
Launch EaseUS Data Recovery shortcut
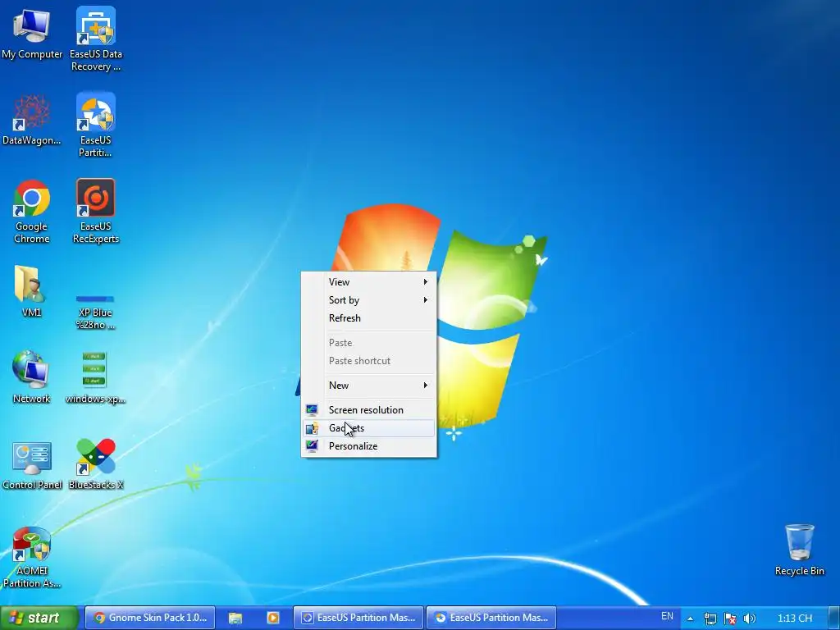96,39
